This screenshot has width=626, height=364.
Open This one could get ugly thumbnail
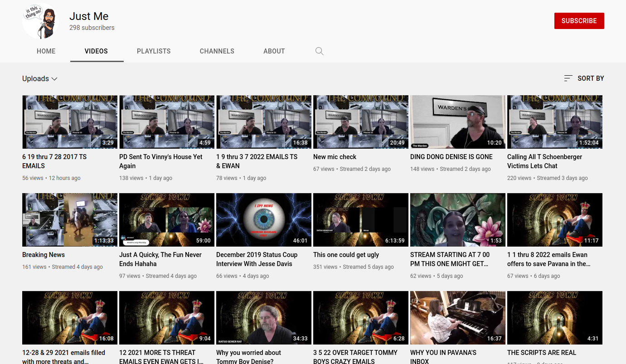tap(361, 220)
